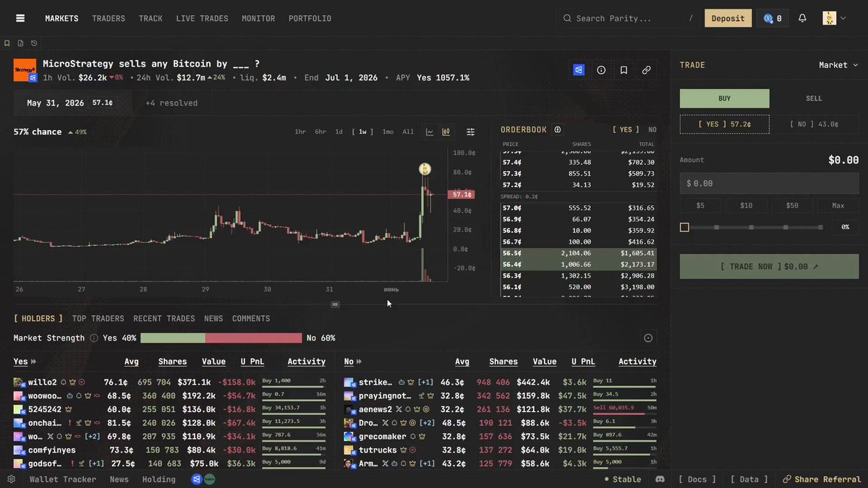Click the 56.5¢ orderbook row
This screenshot has height=488, width=868.
click(579, 253)
